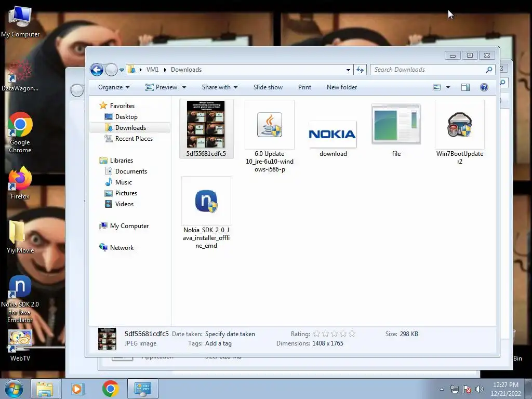Click the Control Panel taskbar item
This screenshot has width=532, height=399.
point(143,389)
